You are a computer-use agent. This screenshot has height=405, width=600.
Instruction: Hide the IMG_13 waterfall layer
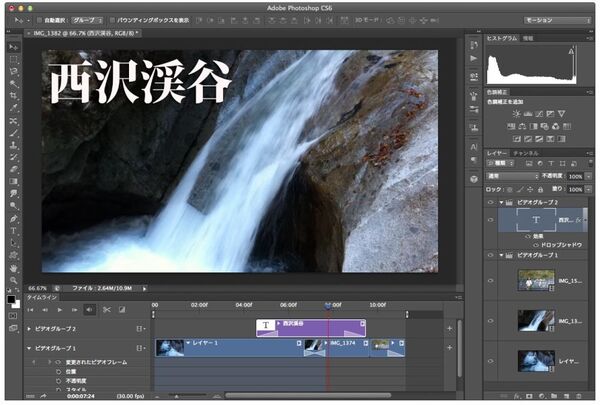pos(491,321)
